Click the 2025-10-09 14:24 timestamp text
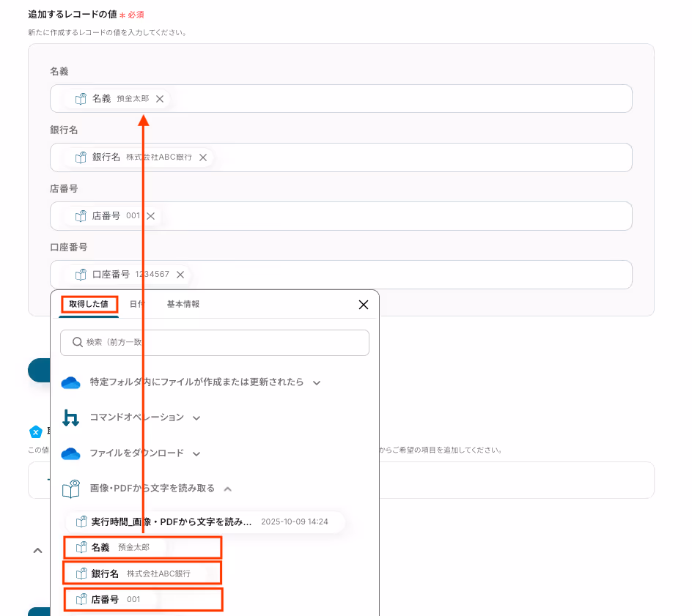The height and width of the screenshot is (616, 692). [x=295, y=522]
